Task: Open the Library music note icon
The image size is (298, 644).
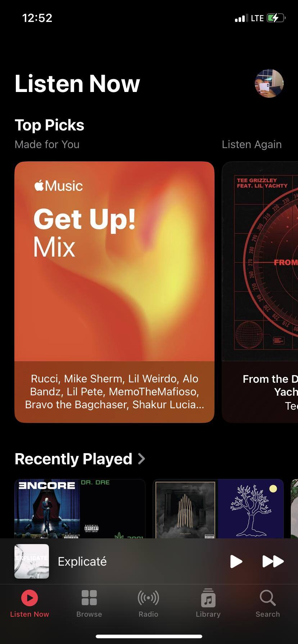Action: pyautogui.click(x=208, y=598)
